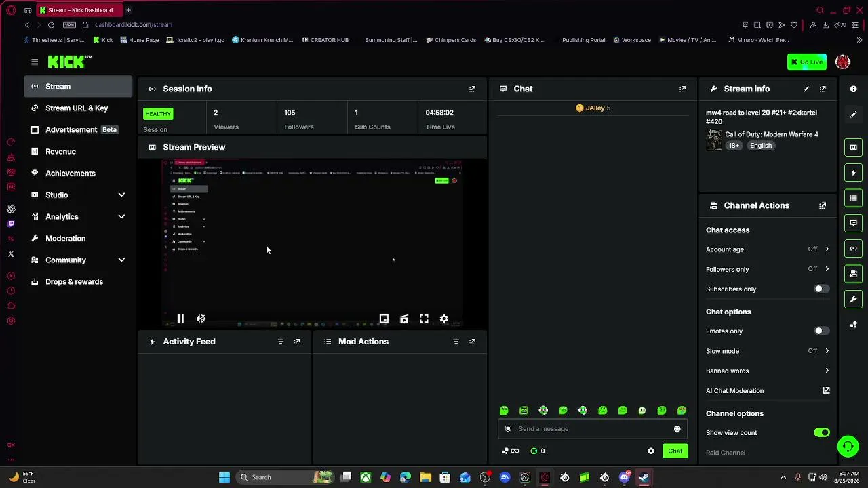Pop out the Session Info panel
The width and height of the screenshot is (868, 488).
(x=473, y=89)
